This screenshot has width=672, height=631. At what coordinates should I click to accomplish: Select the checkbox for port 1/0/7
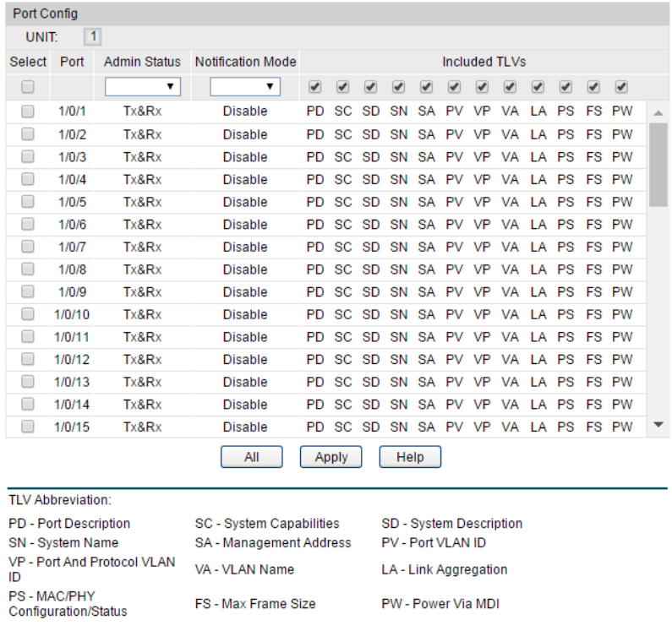click(28, 247)
